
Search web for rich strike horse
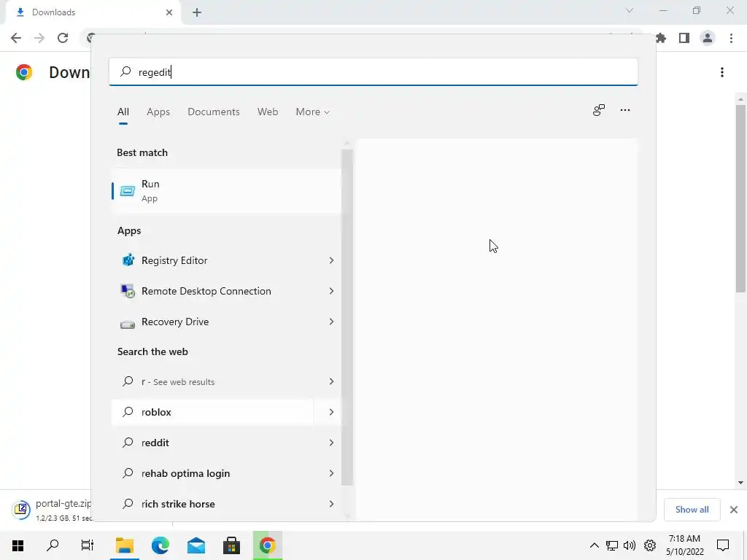coord(212,504)
